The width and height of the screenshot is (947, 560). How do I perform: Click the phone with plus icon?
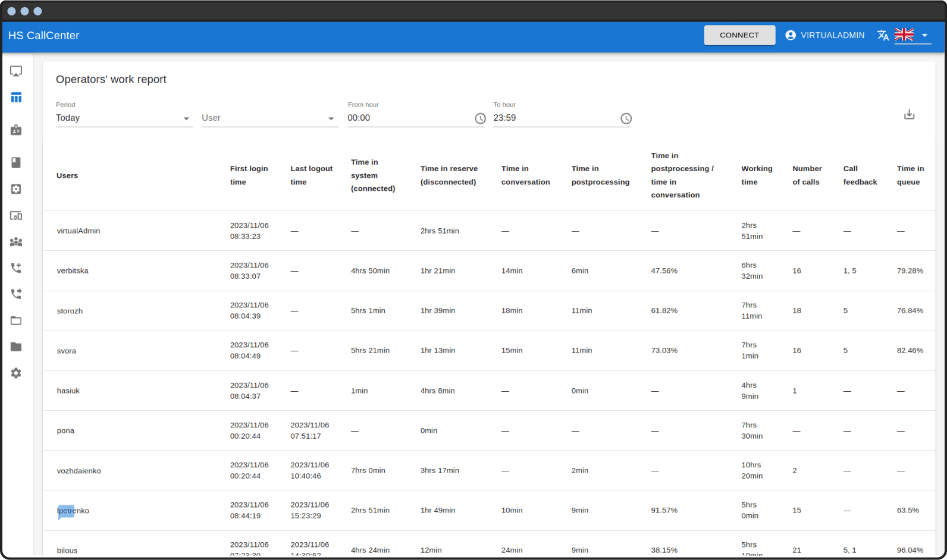(16, 268)
